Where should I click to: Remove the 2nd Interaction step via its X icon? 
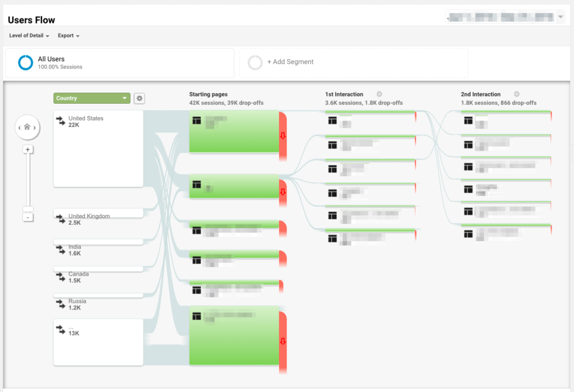[x=517, y=94]
